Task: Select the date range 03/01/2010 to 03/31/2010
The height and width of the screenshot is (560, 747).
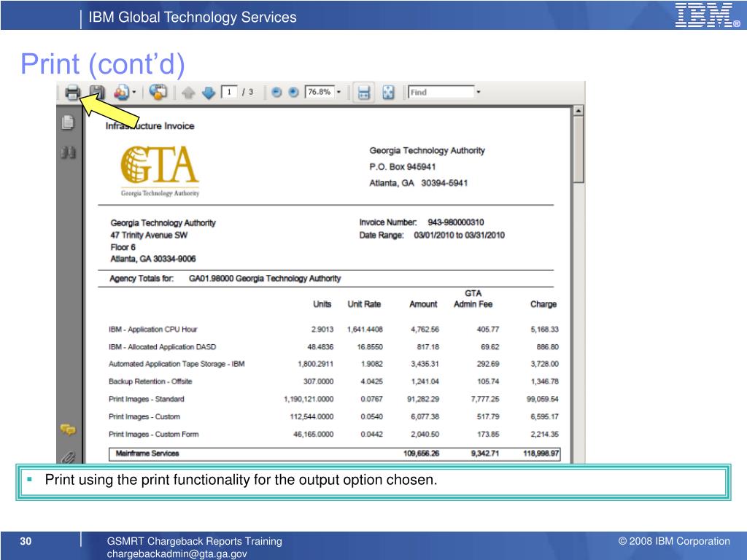Action: [459, 236]
